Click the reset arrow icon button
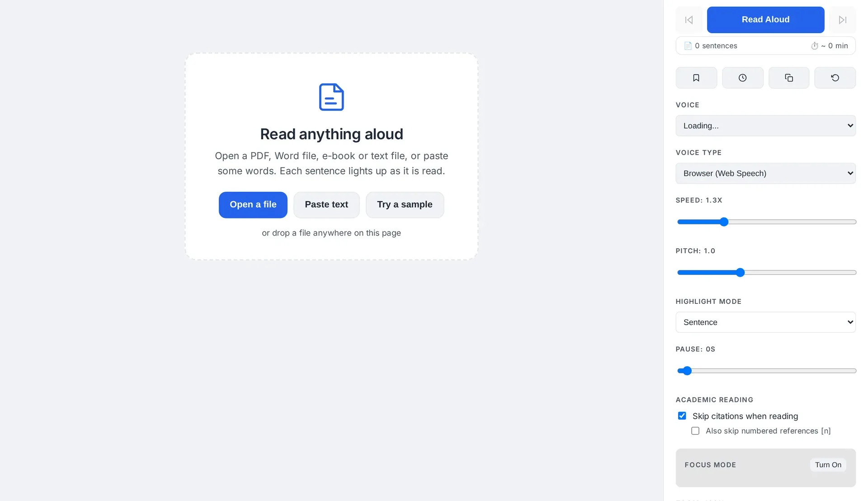 click(835, 78)
